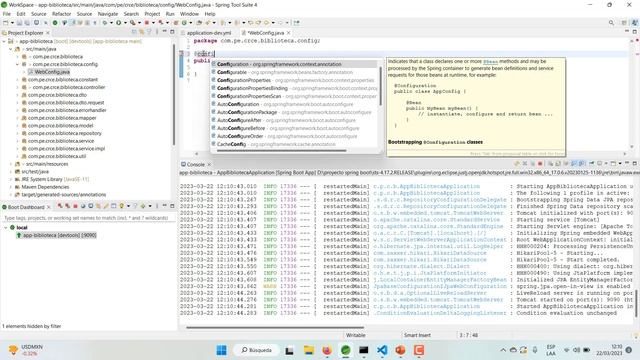Choose Configuration - org.springframework.context.annotation suggestion
The width and height of the screenshot is (640, 360).
(x=294, y=64)
